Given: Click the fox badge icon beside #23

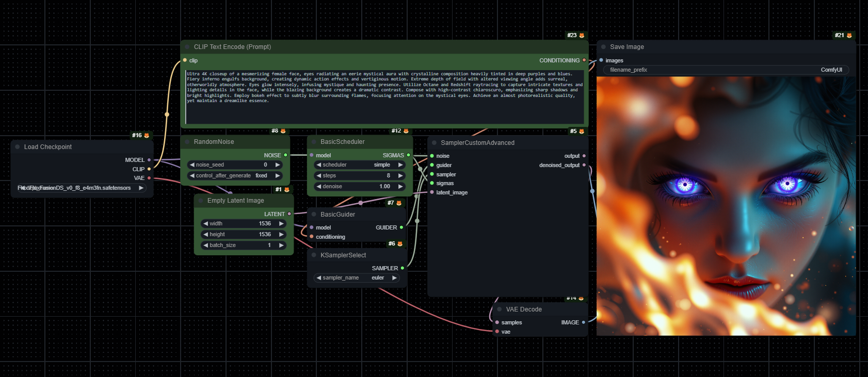Looking at the screenshot, I should pyautogui.click(x=582, y=36).
